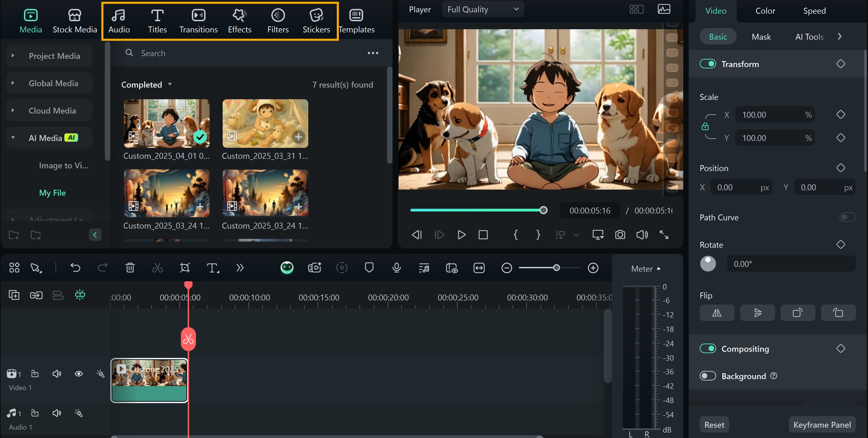Image resolution: width=868 pixels, height=438 pixels.
Task: Click the Reset button
Action: (x=714, y=425)
